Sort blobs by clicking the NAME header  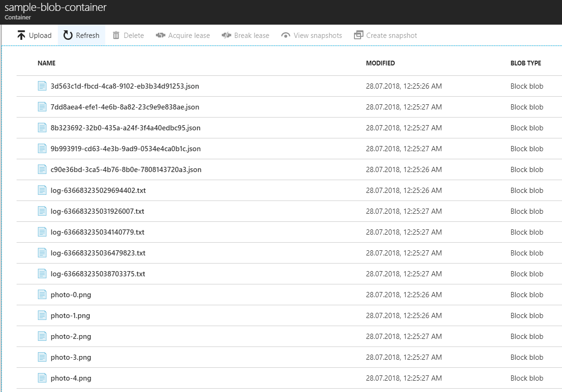coord(46,63)
